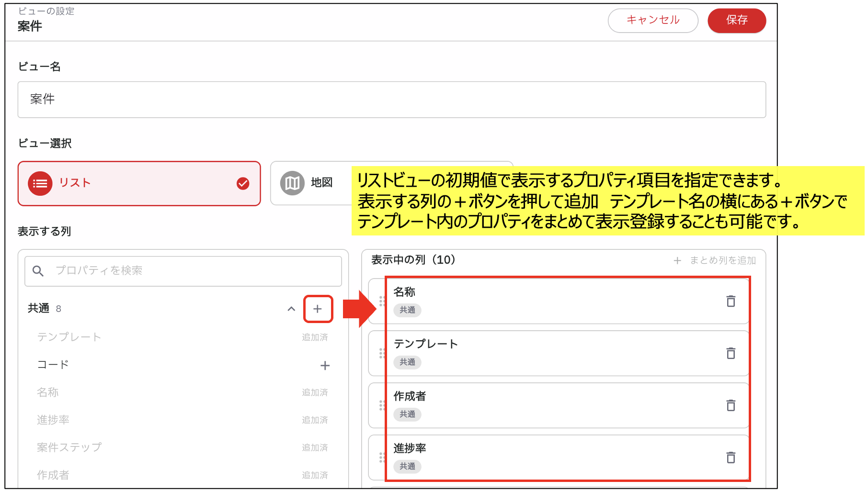The width and height of the screenshot is (868, 492).
Task: Click the 保存 save button
Action: pos(736,21)
